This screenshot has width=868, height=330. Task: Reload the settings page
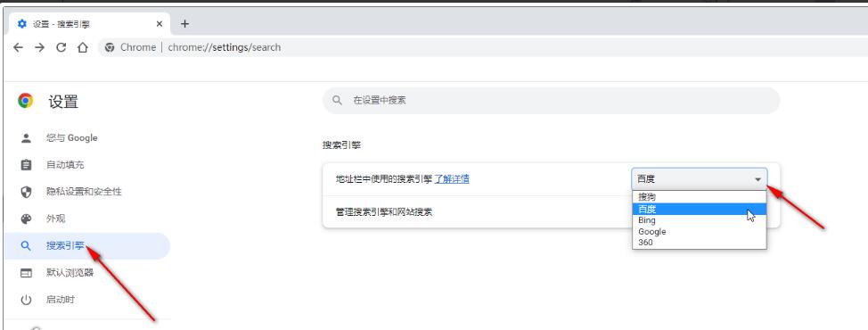(61, 47)
